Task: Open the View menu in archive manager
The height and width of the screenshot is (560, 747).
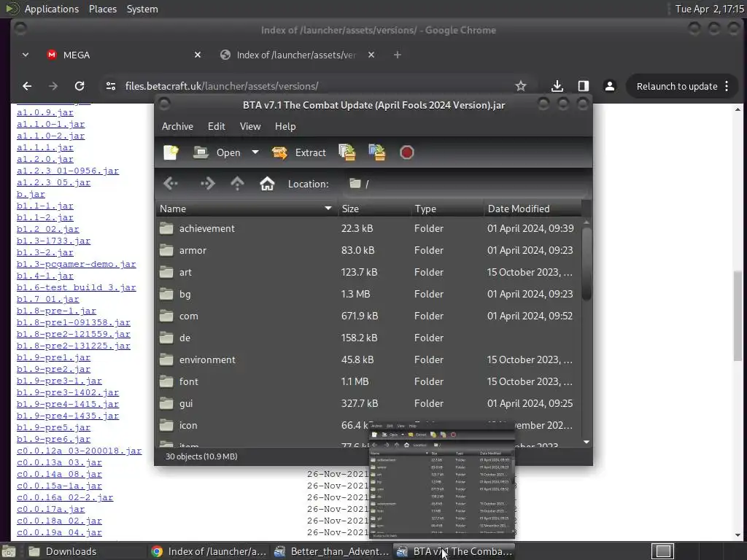Action: (x=250, y=126)
